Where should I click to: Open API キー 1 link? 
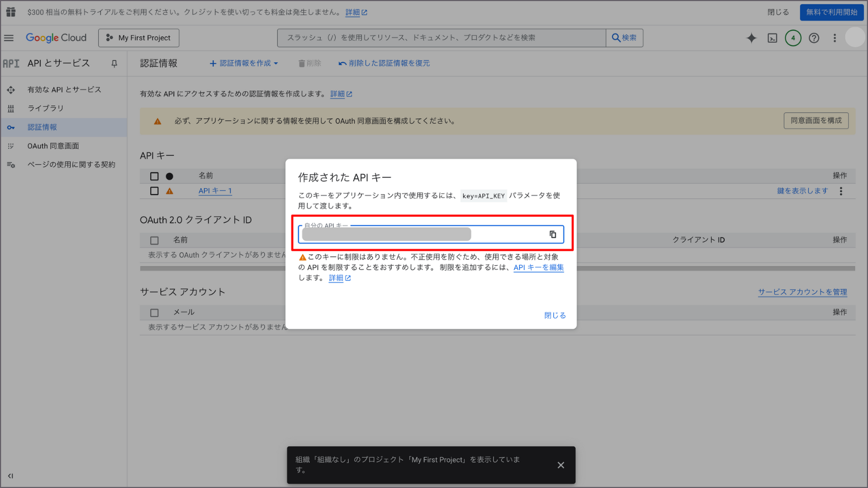click(215, 191)
